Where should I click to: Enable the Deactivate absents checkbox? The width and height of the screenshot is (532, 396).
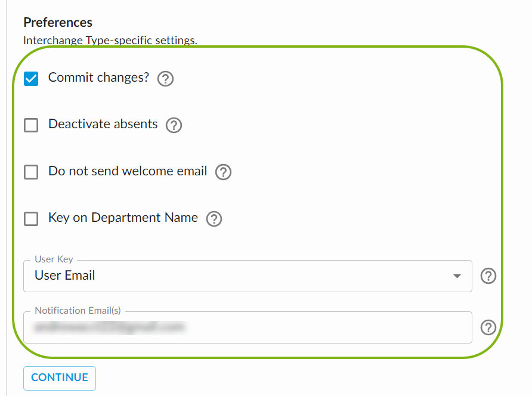(x=31, y=125)
